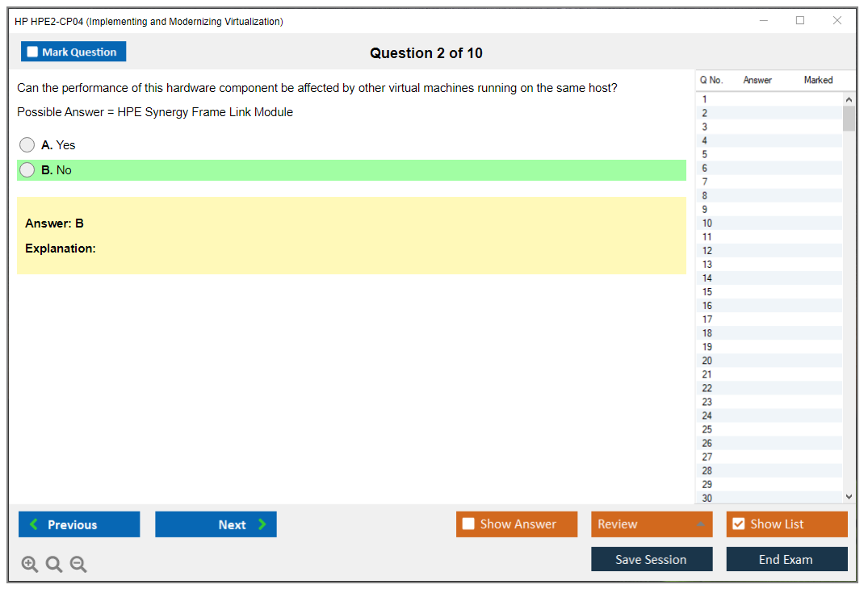The image size is (868, 593).
Task: Select answer option A. Yes
Action: point(27,145)
